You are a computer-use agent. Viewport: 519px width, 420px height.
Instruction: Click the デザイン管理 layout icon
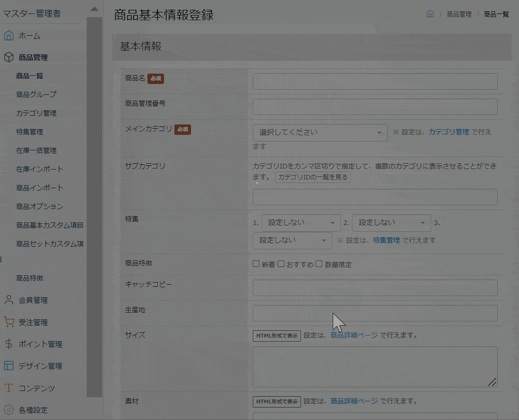pos(9,366)
